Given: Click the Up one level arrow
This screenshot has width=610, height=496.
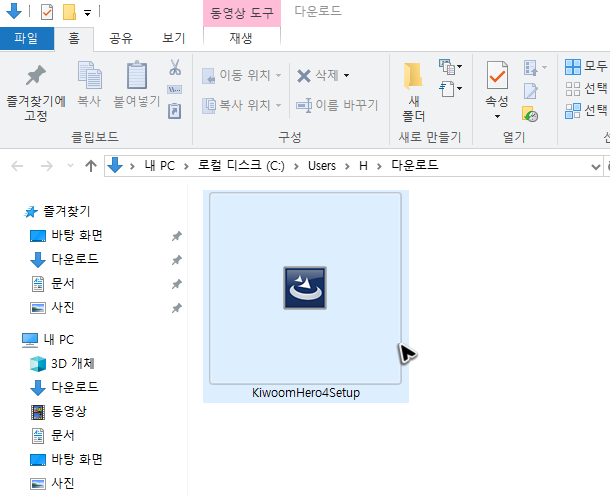Looking at the screenshot, I should pos(91,166).
